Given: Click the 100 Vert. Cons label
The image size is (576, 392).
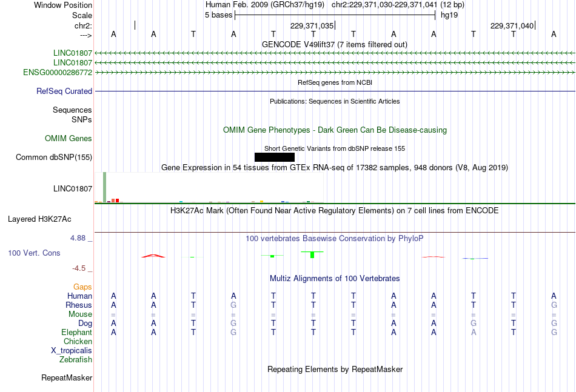Looking at the screenshot, I should click(34, 253).
